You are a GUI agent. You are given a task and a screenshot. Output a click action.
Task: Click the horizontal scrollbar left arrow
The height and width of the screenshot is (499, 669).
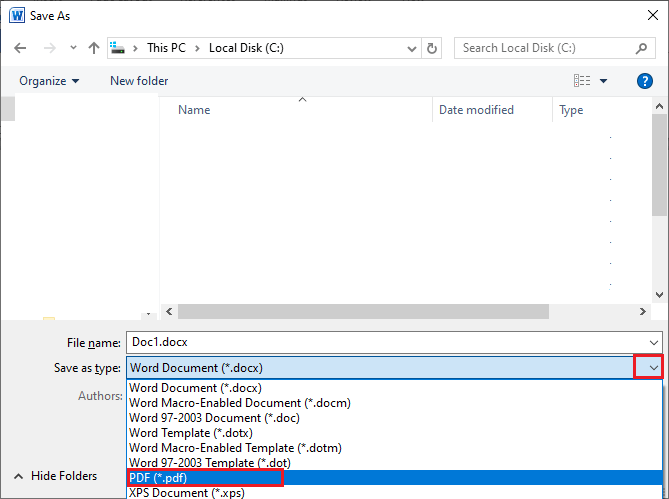click(x=169, y=311)
